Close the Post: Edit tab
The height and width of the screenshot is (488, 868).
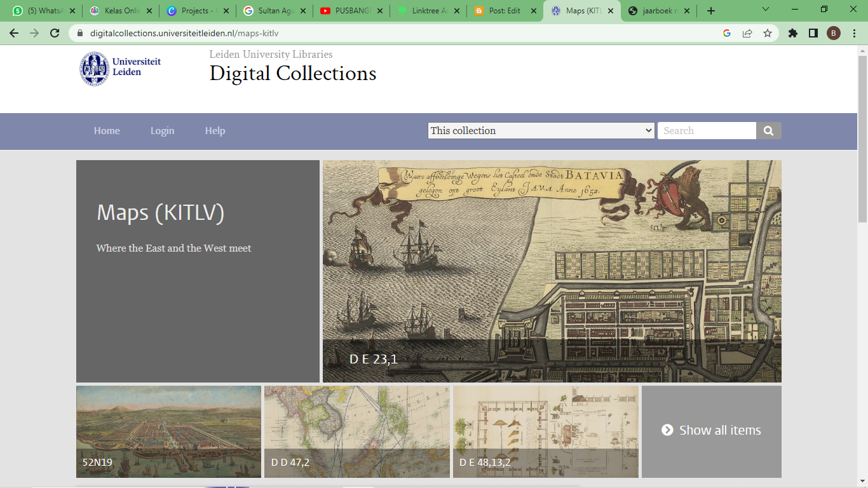pyautogui.click(x=534, y=11)
